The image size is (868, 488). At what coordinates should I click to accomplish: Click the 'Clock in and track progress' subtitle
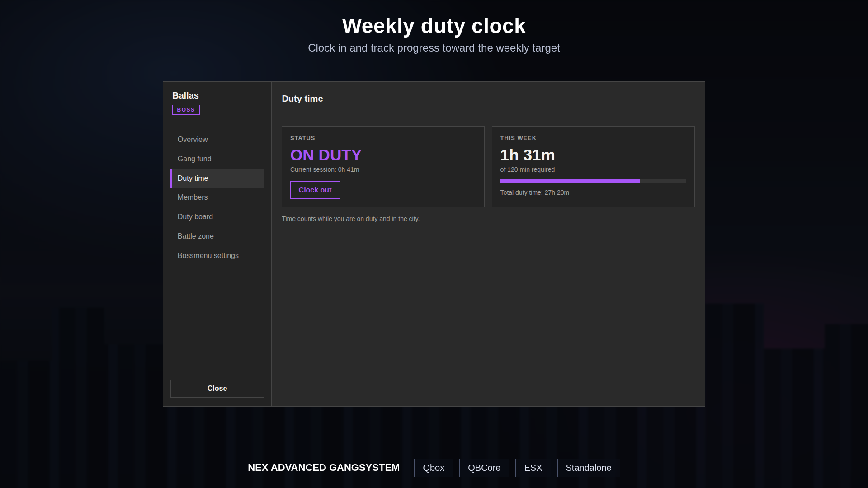point(434,48)
